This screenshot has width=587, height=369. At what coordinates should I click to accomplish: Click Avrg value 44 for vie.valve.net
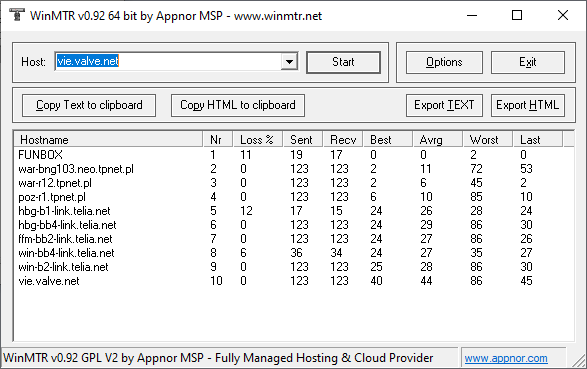[426, 281]
